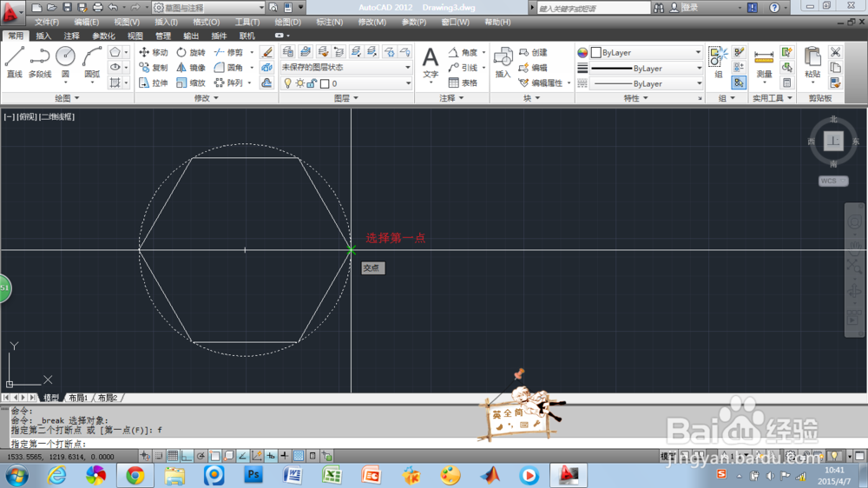This screenshot has height=488, width=868.
Task: Open the layer state dropdown 未保存的图层状态
Action: 346,67
